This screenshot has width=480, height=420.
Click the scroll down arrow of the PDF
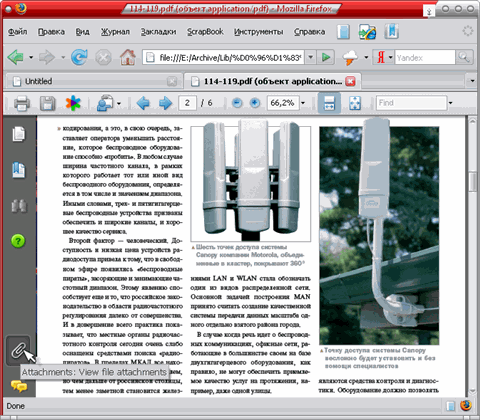pyautogui.click(x=472, y=391)
